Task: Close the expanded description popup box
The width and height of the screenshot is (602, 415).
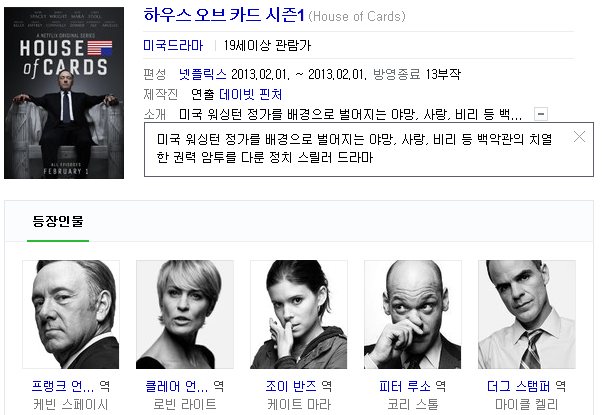Action: (x=579, y=137)
